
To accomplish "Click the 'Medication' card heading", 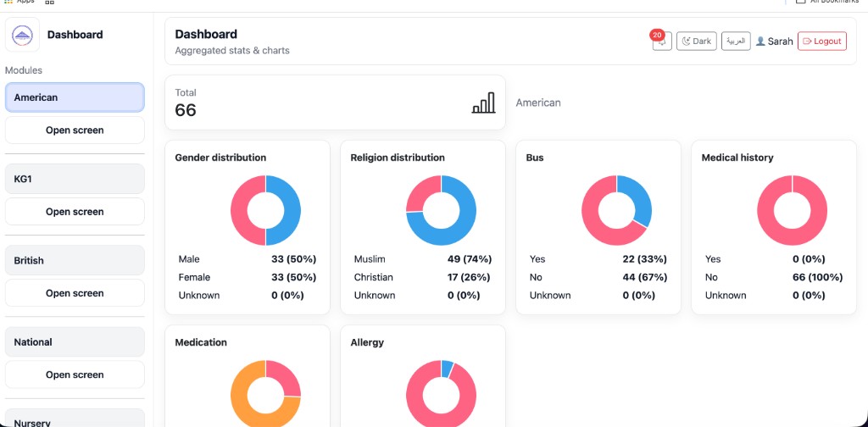I will 201,342.
